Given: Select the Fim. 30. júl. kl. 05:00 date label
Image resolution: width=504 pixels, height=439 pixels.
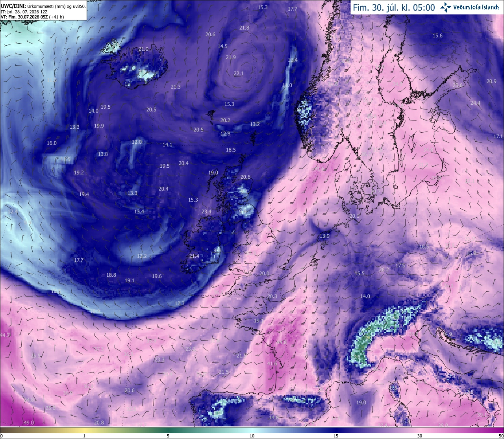Looking at the screenshot, I should point(394,7).
